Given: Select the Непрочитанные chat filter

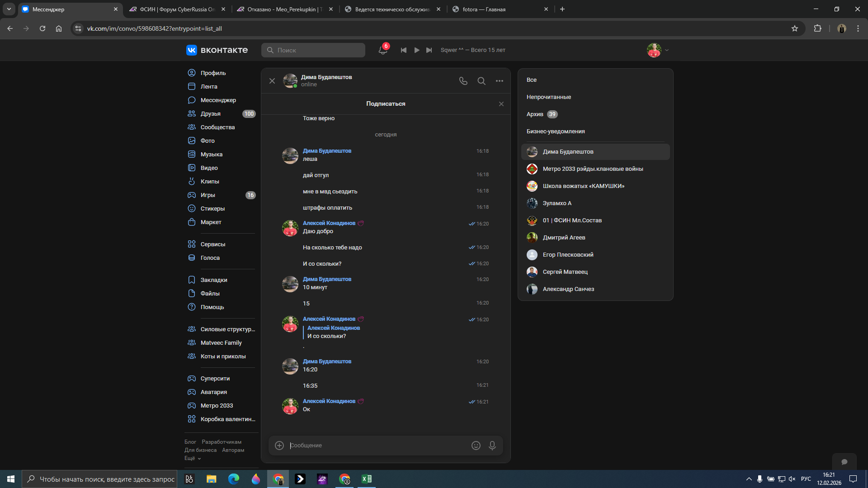Looking at the screenshot, I should pos(548,97).
